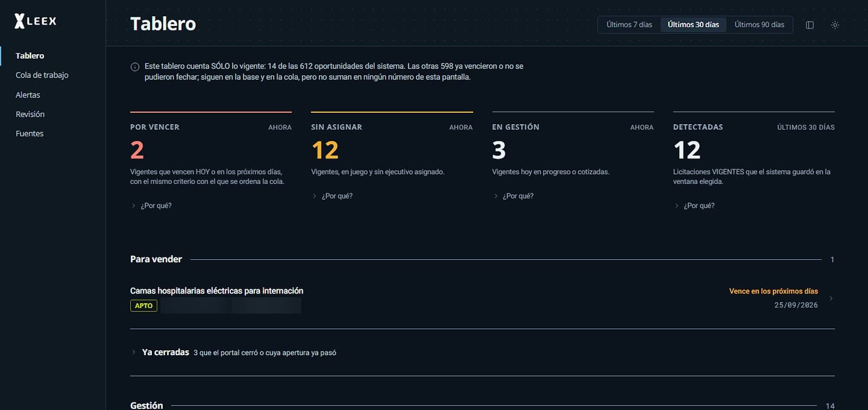The image size is (868, 410).
Task: Click the Para vender heading
Action: [x=156, y=259]
